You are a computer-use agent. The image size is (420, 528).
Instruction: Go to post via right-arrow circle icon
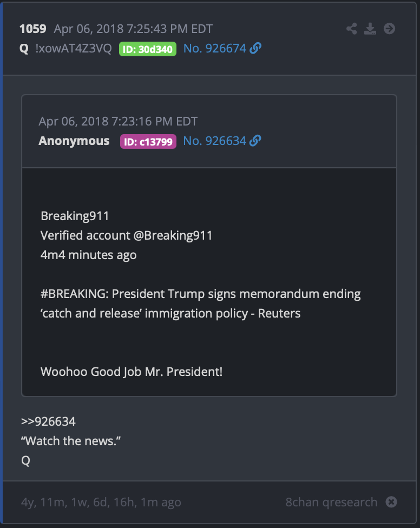click(x=389, y=29)
